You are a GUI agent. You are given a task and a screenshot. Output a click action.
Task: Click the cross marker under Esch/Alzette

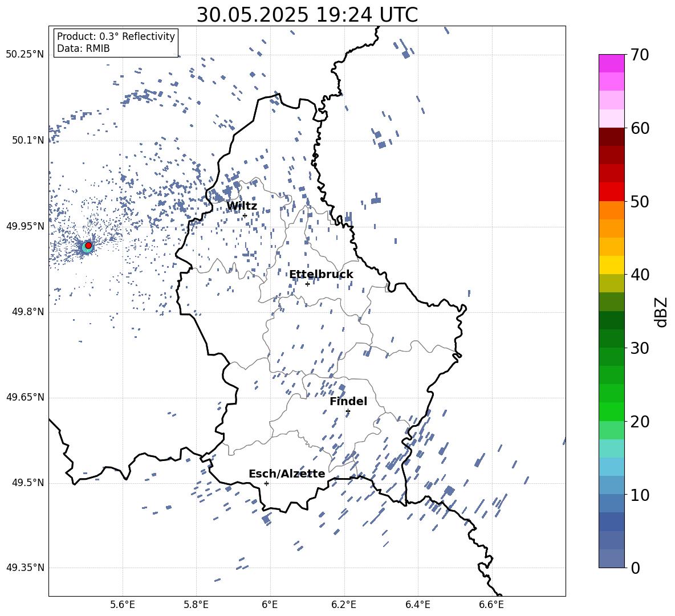click(266, 483)
